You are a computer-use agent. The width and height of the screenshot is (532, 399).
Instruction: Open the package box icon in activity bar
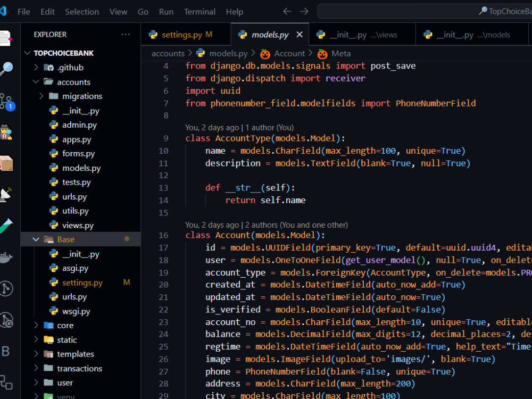tap(6, 163)
